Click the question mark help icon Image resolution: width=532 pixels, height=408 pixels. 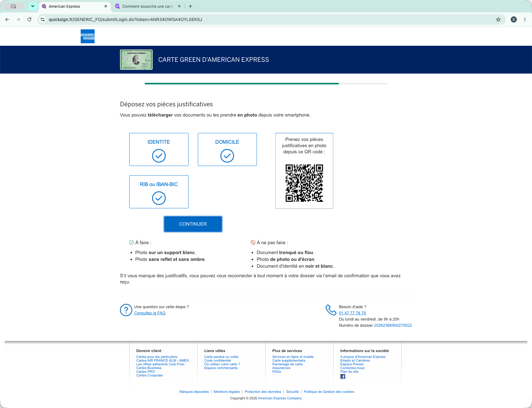click(126, 310)
